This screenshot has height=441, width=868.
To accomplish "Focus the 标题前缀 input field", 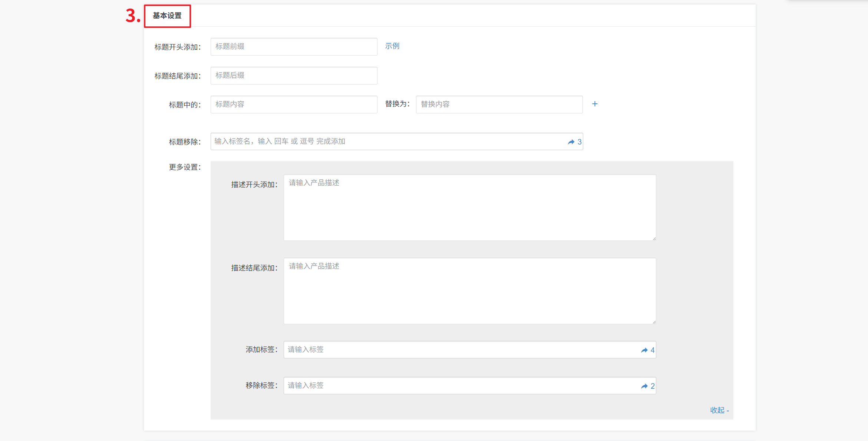I will coord(294,47).
